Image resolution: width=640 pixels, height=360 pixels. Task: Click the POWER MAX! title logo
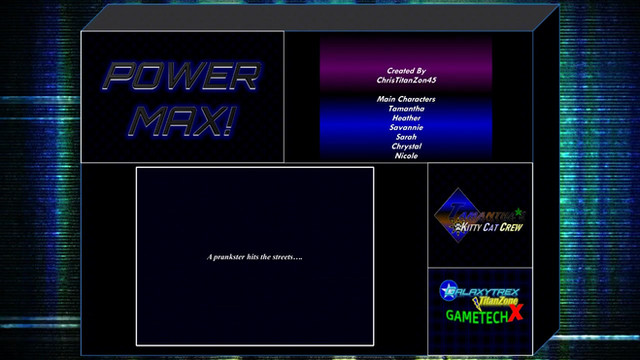[x=182, y=98]
